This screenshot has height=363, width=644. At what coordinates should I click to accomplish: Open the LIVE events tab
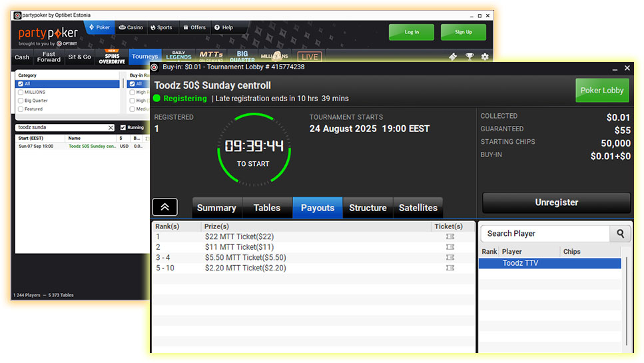click(x=310, y=57)
